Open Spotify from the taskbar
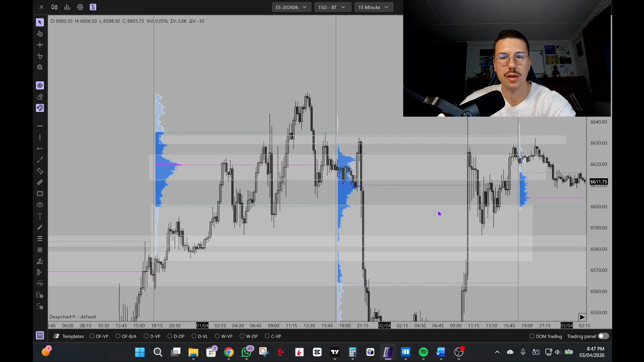The height and width of the screenshot is (362, 644). tap(423, 352)
